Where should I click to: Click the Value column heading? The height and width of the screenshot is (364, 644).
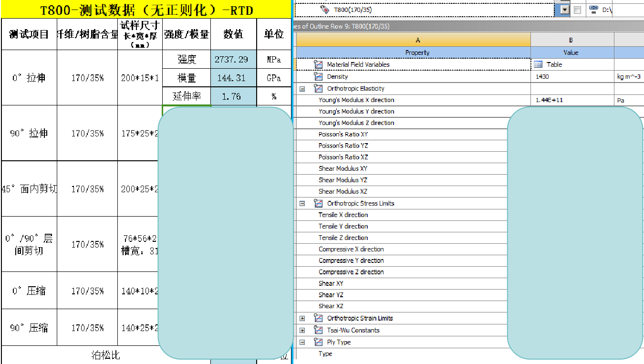572,52
